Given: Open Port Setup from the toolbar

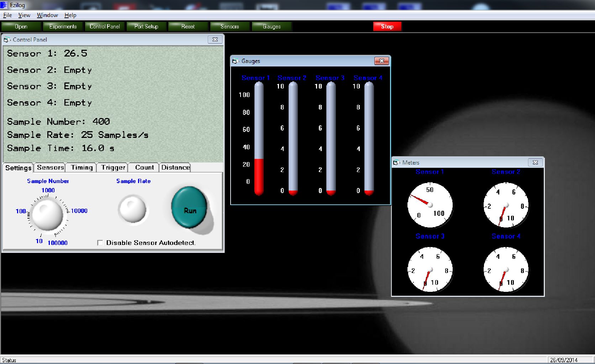Looking at the screenshot, I should pos(146,27).
